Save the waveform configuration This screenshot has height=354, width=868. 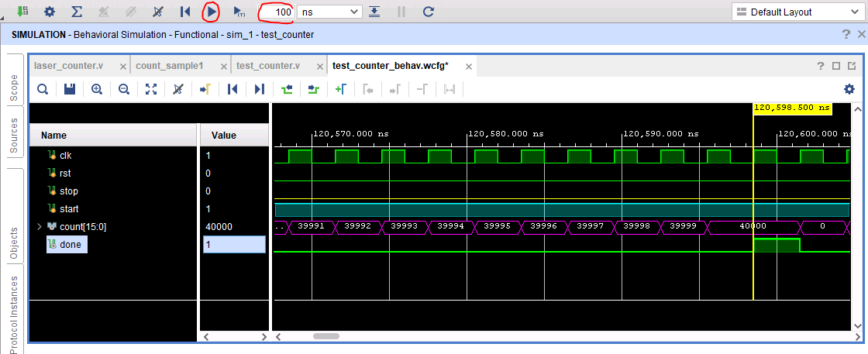[x=70, y=90]
